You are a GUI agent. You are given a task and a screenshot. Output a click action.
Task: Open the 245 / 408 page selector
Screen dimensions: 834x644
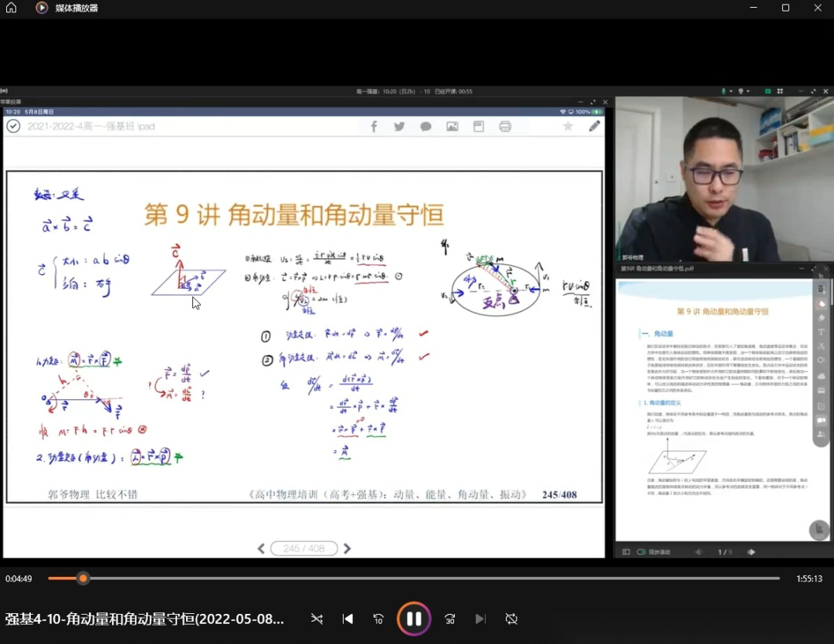tap(303, 548)
